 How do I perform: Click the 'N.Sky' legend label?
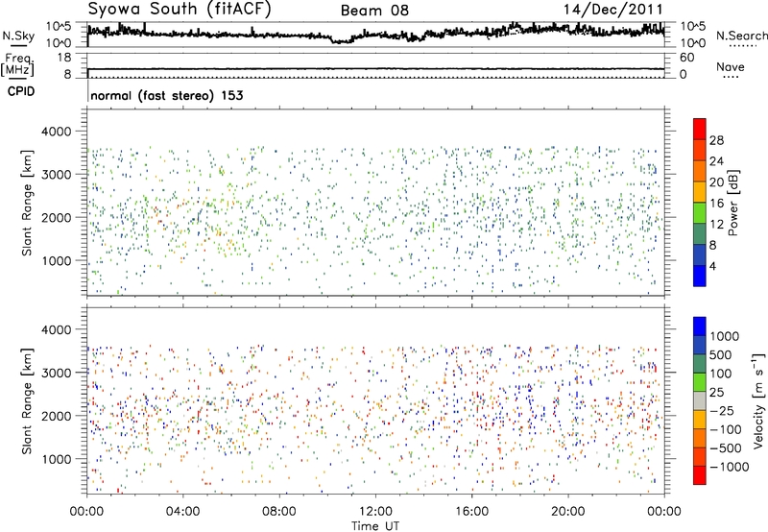pos(18,36)
